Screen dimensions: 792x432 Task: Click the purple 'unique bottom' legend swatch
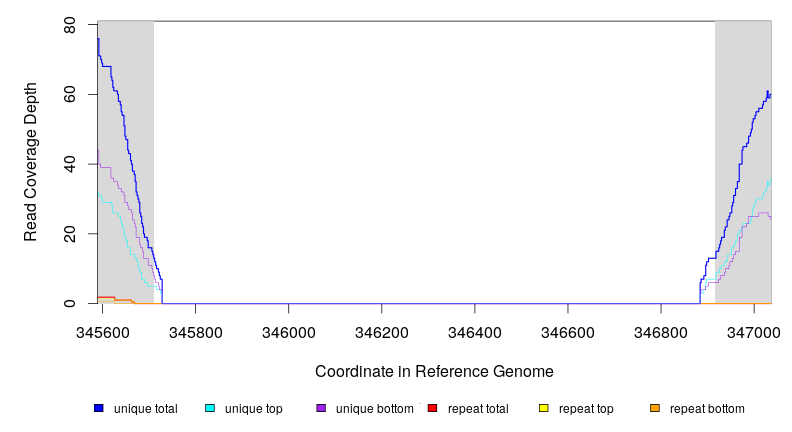[x=321, y=408]
